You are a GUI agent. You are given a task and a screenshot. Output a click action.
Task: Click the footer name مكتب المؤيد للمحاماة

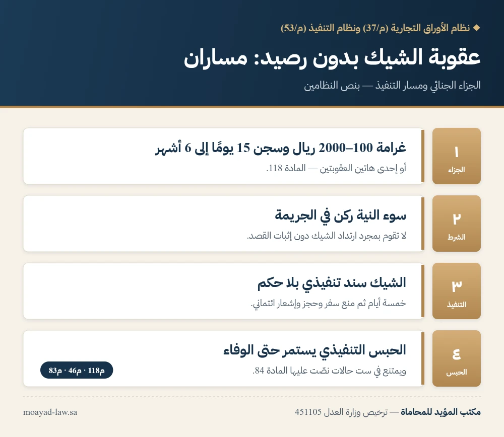(x=440, y=412)
